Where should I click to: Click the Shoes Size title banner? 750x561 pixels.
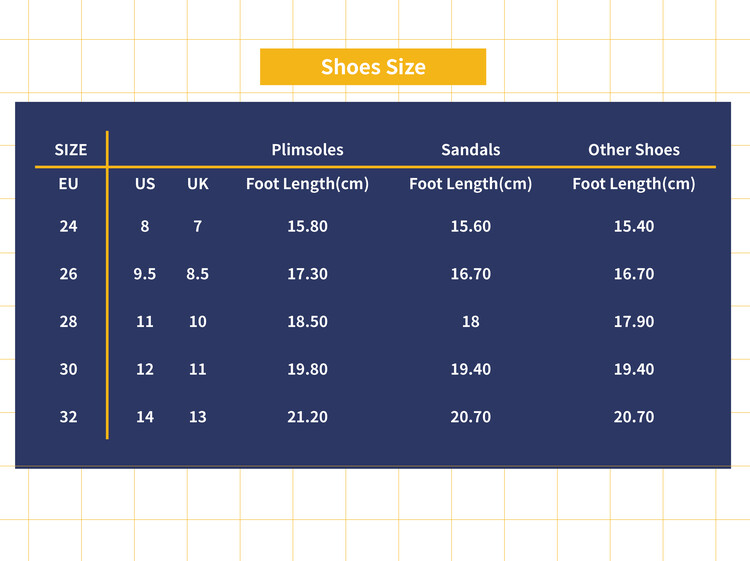(373, 67)
